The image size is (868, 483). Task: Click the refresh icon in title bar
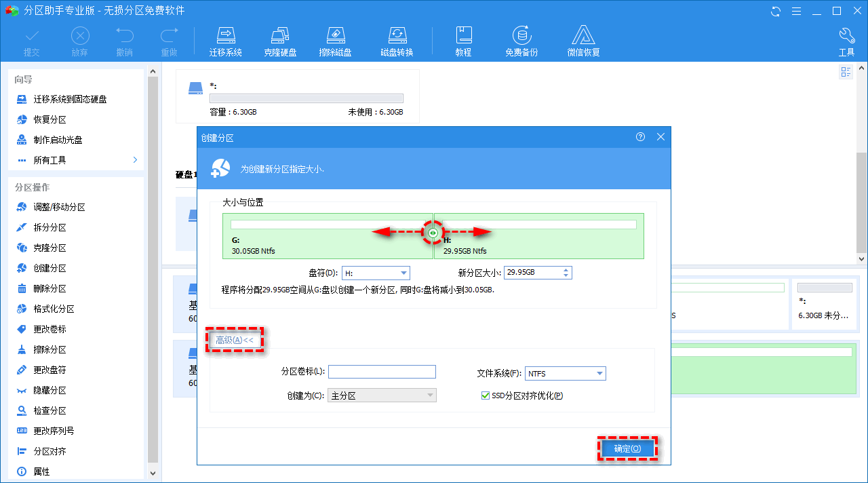point(776,11)
